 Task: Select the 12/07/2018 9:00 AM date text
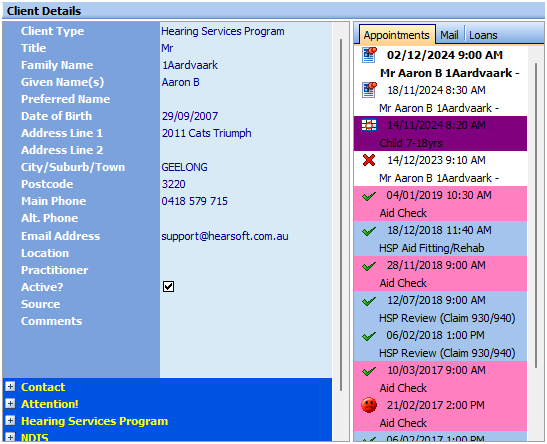pyautogui.click(x=436, y=300)
